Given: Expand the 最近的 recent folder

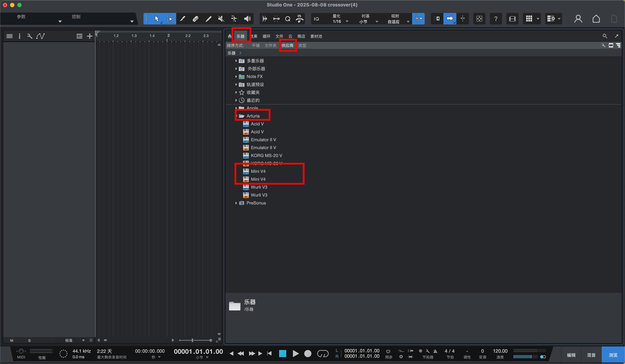Looking at the screenshot, I should 236,100.
